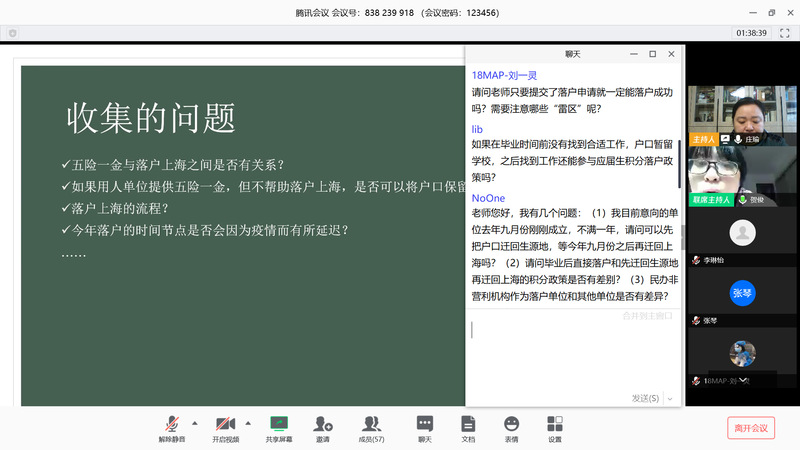The width and height of the screenshot is (800, 450).
Task: Open audio options arrow beside 解除静音
Action: click(194, 423)
